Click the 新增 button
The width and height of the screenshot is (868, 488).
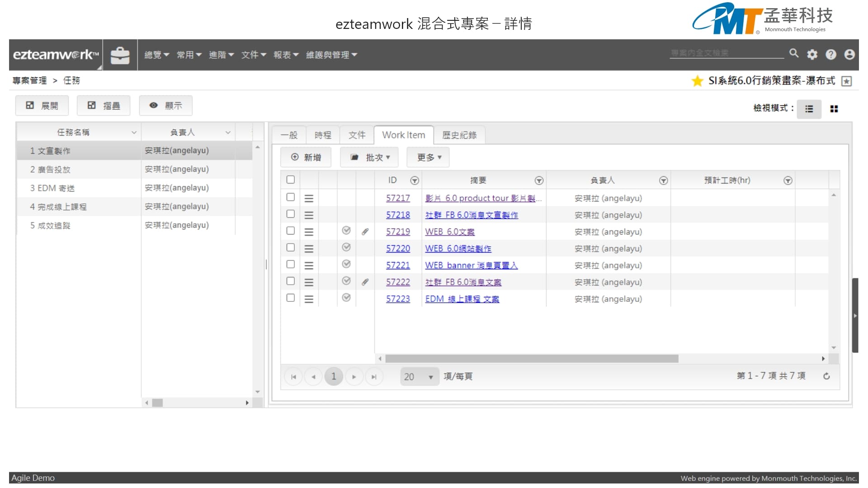click(x=306, y=157)
